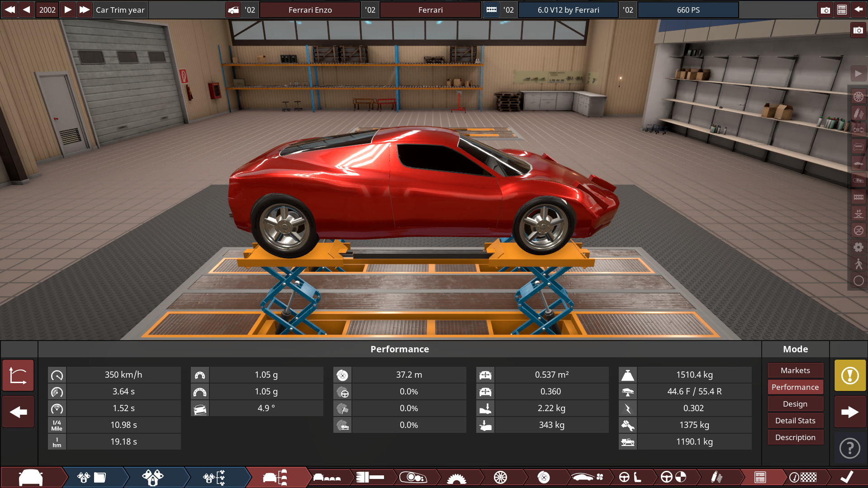
Task: Go to next page with large right arrow
Action: click(x=850, y=412)
